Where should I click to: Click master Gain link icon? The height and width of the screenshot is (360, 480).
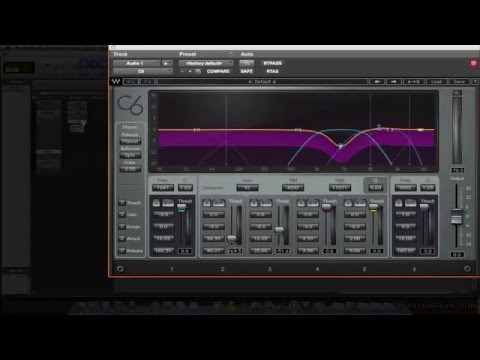(x=122, y=215)
